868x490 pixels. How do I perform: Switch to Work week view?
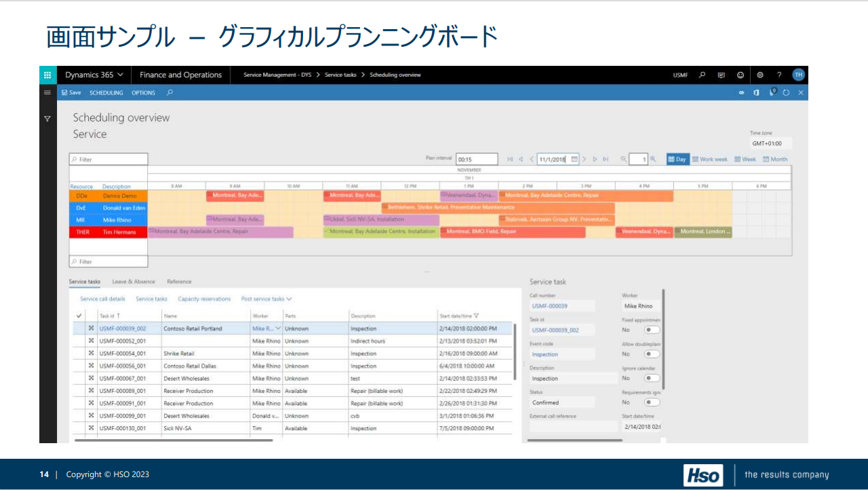709,159
